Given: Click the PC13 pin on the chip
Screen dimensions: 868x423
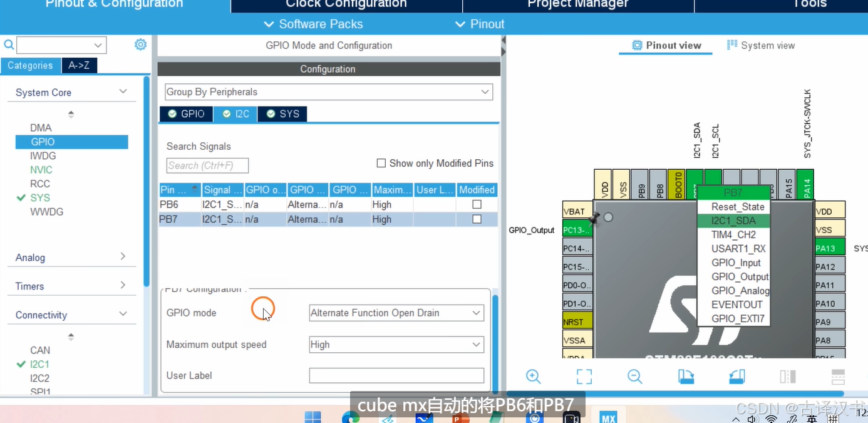Looking at the screenshot, I should tap(577, 230).
